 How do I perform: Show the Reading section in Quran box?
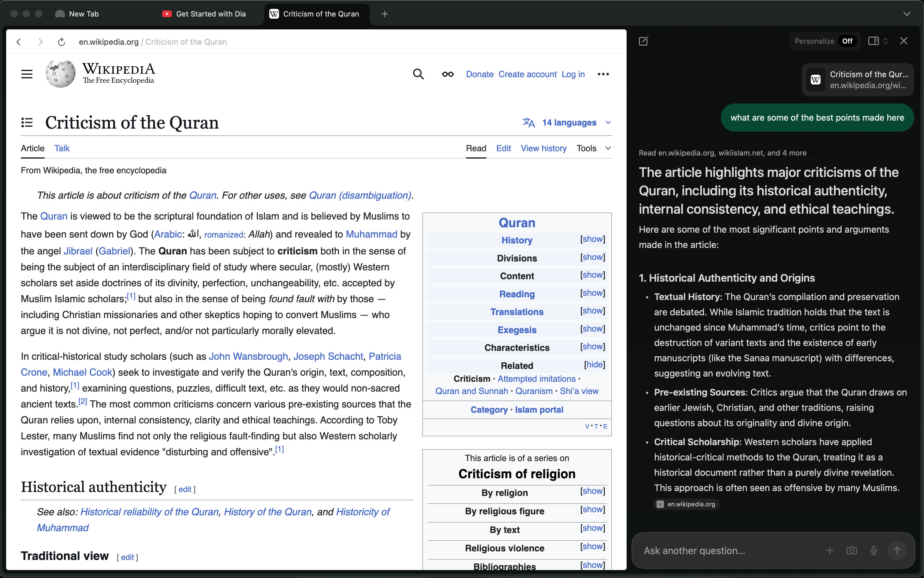(x=592, y=293)
